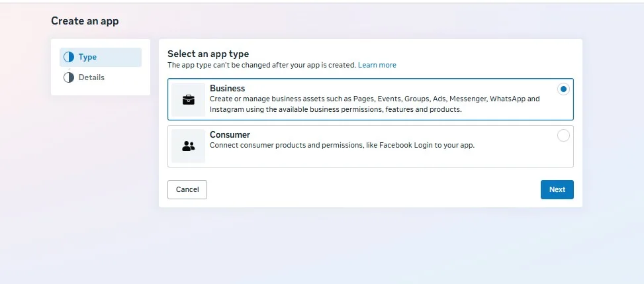
Task: Click the Business description about business assets
Action: click(375, 104)
